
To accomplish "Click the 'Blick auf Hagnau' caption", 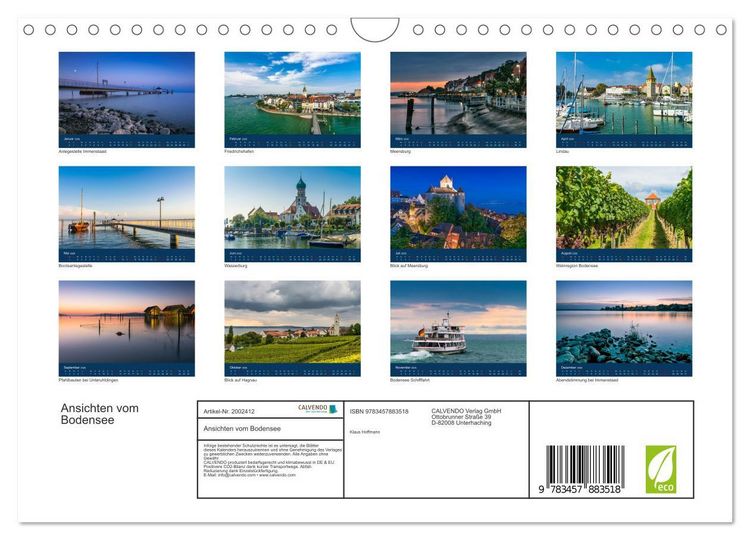I will pos(241,380).
